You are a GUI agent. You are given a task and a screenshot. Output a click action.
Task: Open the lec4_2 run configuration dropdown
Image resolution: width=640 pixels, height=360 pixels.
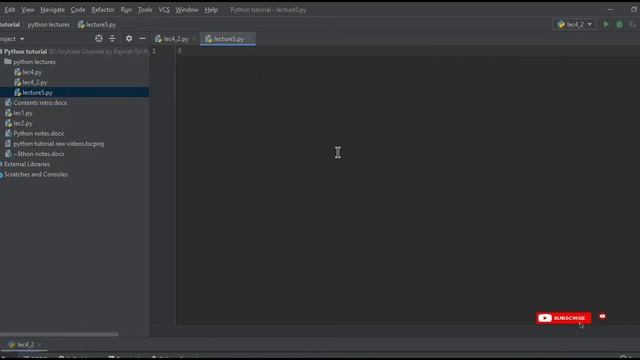574,24
